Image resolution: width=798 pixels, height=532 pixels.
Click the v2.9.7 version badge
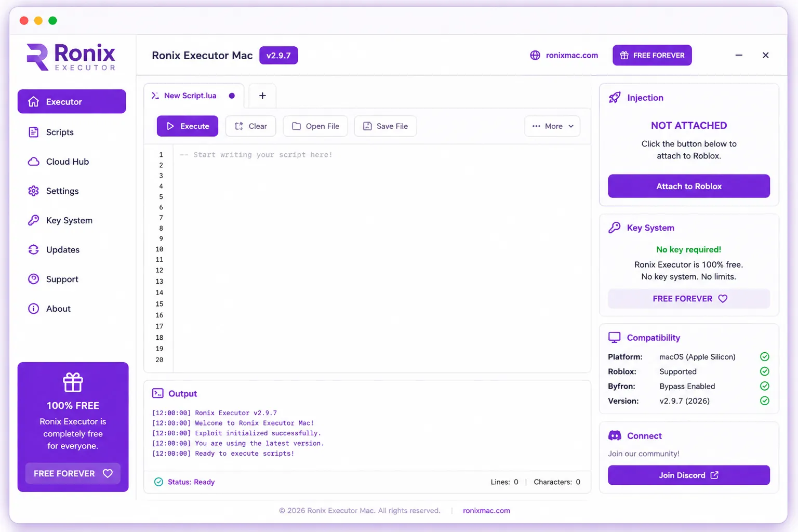pos(278,56)
